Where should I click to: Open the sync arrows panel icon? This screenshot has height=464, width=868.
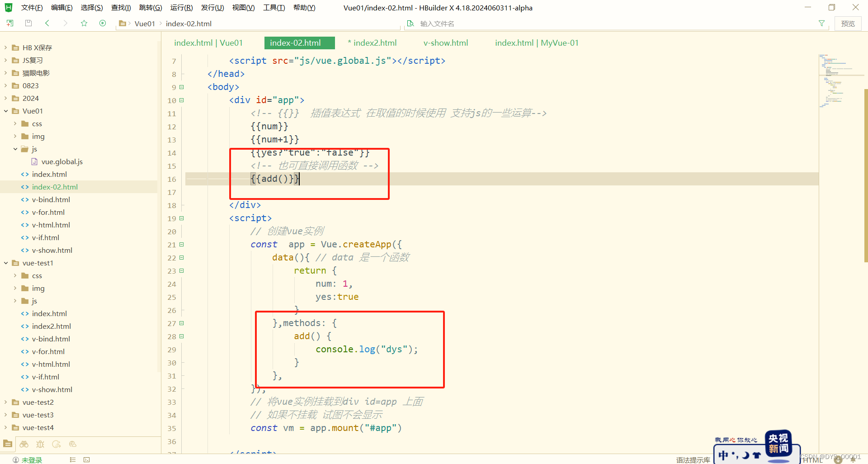click(x=57, y=444)
